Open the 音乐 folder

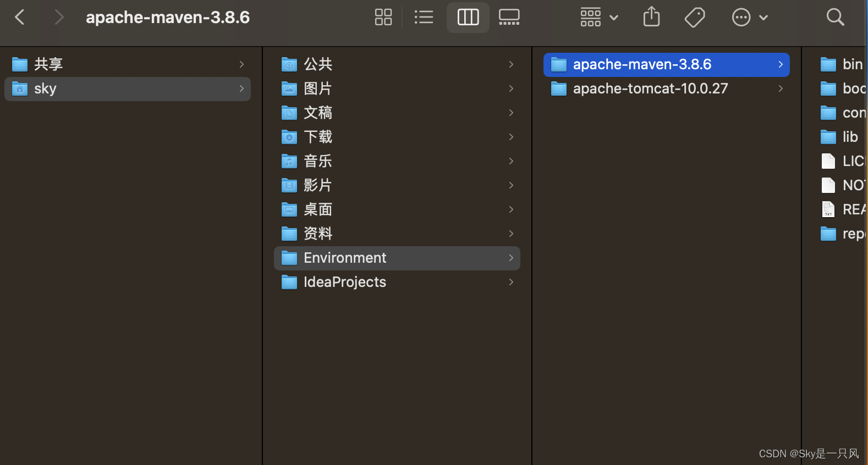click(397, 161)
